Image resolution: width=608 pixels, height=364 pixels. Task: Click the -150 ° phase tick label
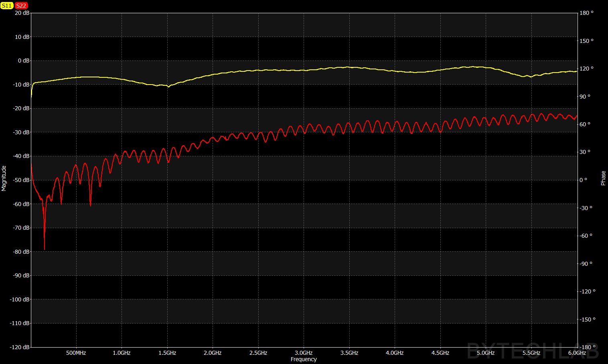588,320
